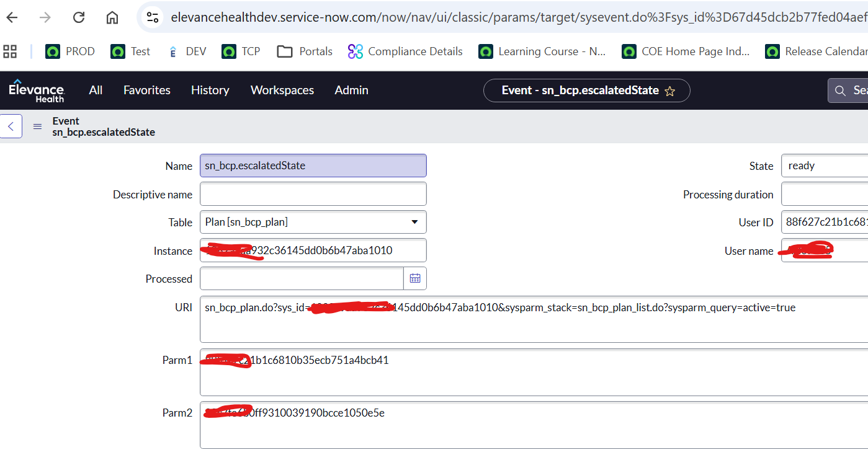Viewport: 868px width, 460px height.
Task: Open the Favorites menu
Action: (x=146, y=91)
